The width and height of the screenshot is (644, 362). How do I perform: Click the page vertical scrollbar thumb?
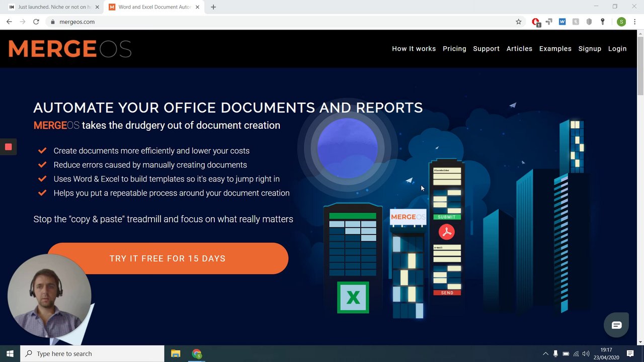pos(640,66)
